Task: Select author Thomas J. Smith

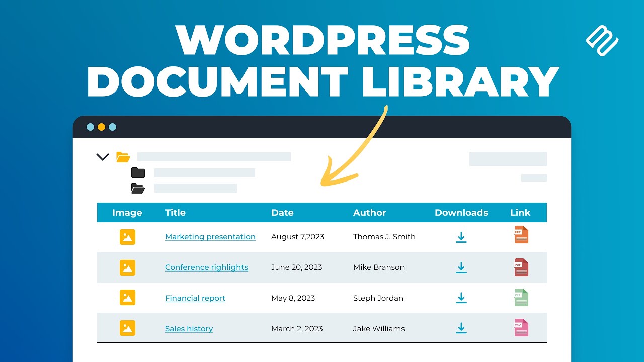Action: (x=384, y=237)
